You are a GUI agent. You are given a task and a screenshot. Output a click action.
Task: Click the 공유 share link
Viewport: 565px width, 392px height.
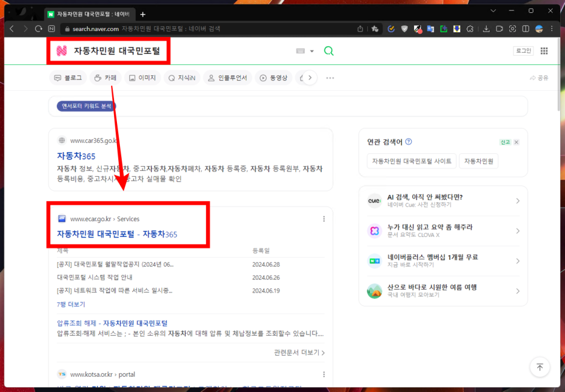click(539, 78)
